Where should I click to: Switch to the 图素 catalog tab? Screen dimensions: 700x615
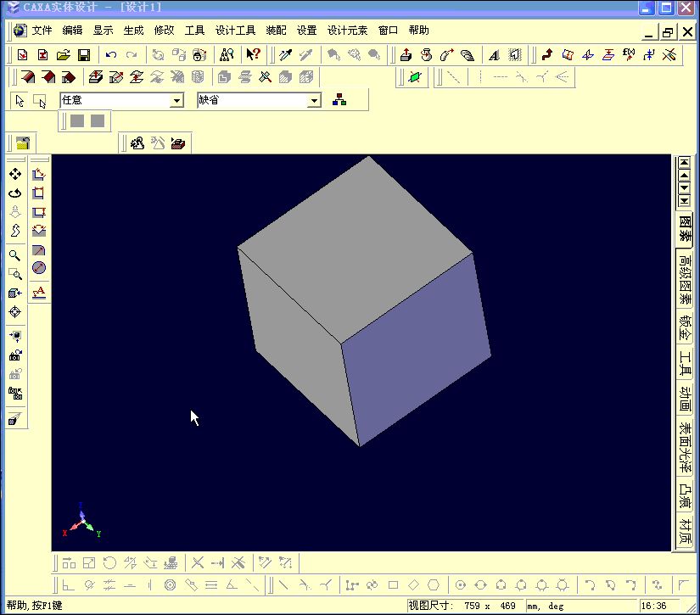coord(685,228)
